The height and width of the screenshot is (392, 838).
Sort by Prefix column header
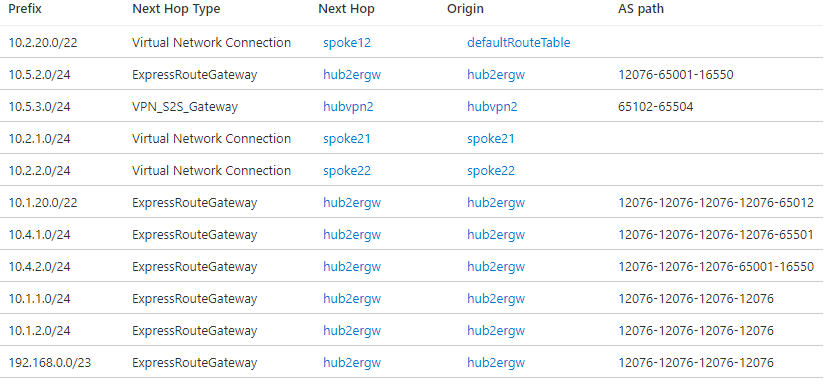[x=25, y=9]
